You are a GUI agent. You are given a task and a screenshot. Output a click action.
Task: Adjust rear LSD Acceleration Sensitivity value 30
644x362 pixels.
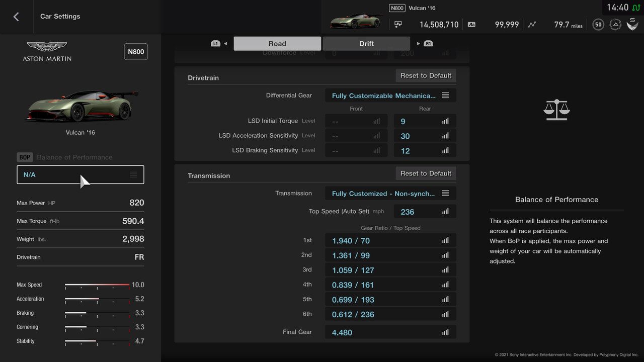(425, 136)
